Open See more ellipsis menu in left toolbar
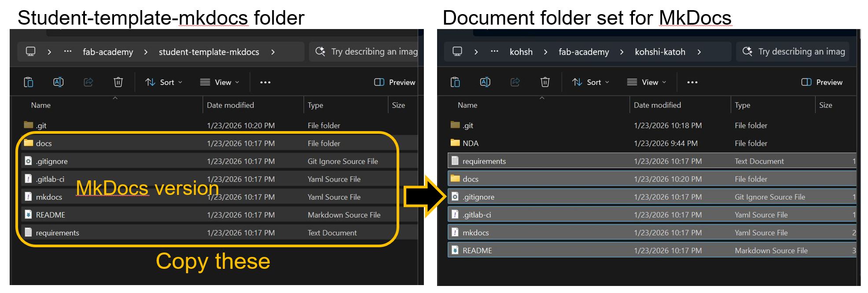Viewport: 868px width, 293px height. [x=265, y=82]
